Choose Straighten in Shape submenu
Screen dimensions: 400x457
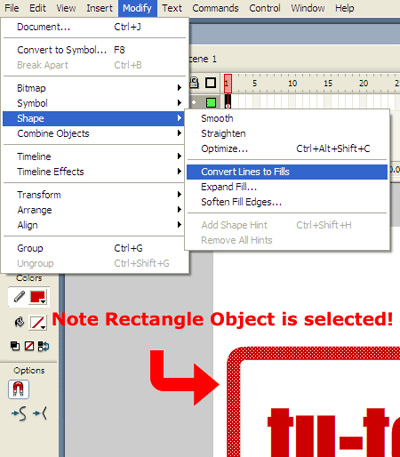click(287, 134)
